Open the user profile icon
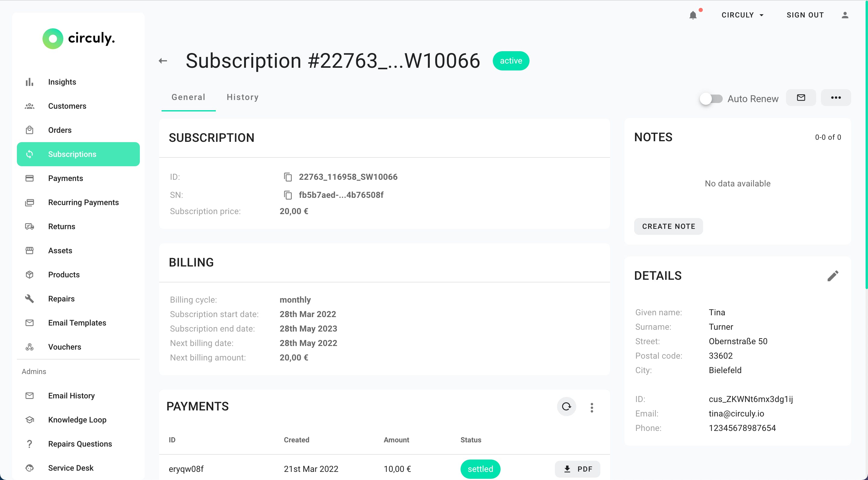Image resolution: width=868 pixels, height=480 pixels. click(x=845, y=15)
